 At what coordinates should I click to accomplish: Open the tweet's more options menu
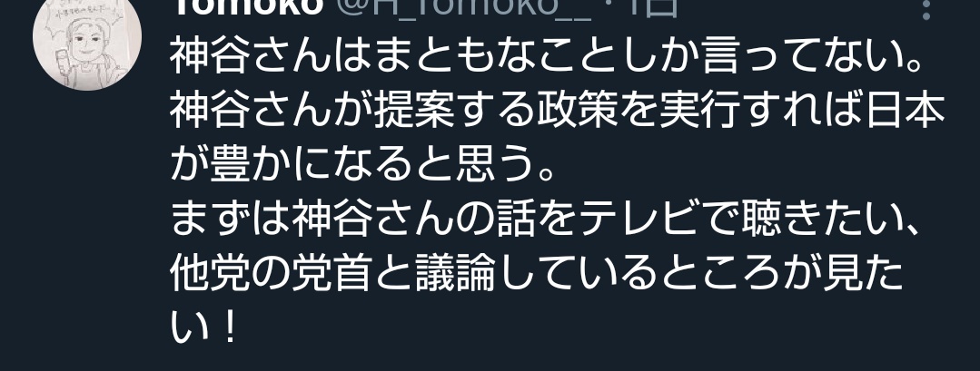(x=927, y=9)
